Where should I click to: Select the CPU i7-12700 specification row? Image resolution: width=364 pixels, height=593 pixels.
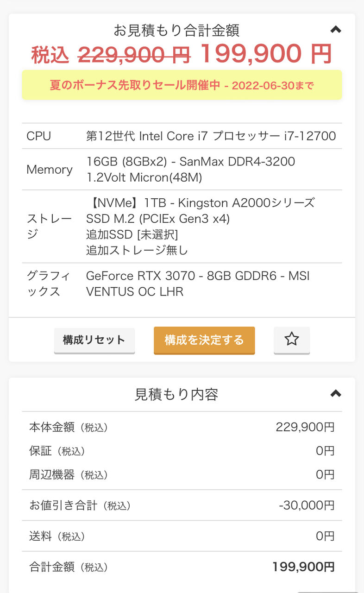(182, 136)
